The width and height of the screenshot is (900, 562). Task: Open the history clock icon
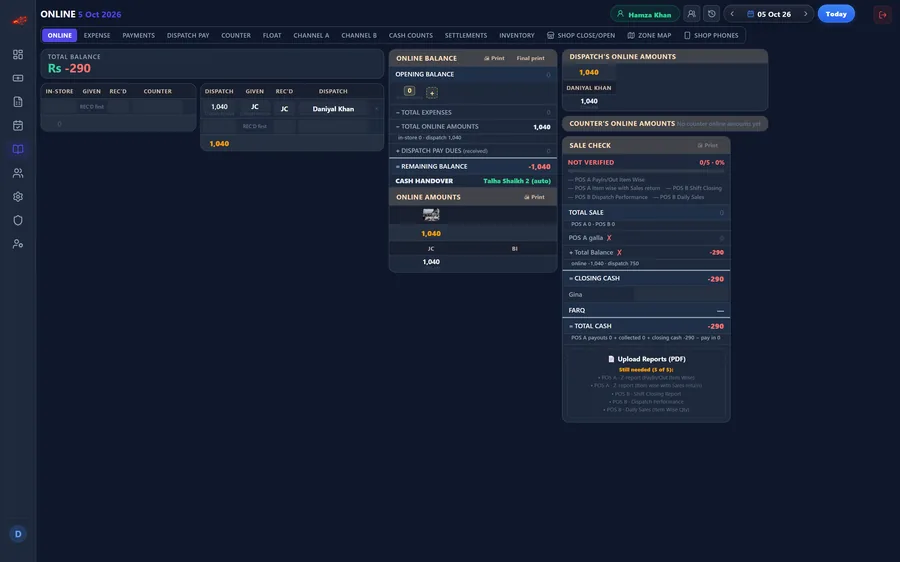point(712,14)
